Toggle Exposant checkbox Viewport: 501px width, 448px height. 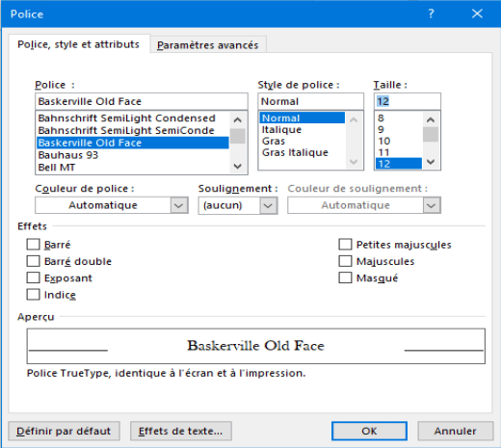coord(33,277)
